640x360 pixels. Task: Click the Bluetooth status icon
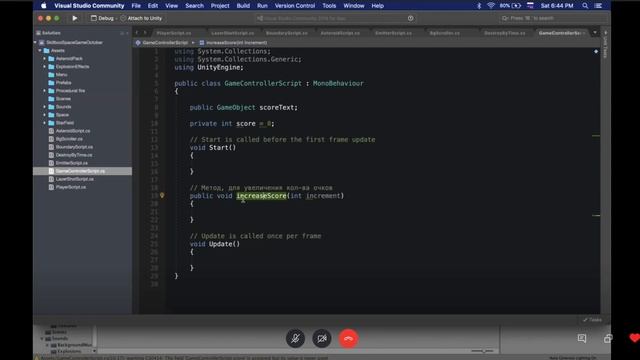[479, 6]
